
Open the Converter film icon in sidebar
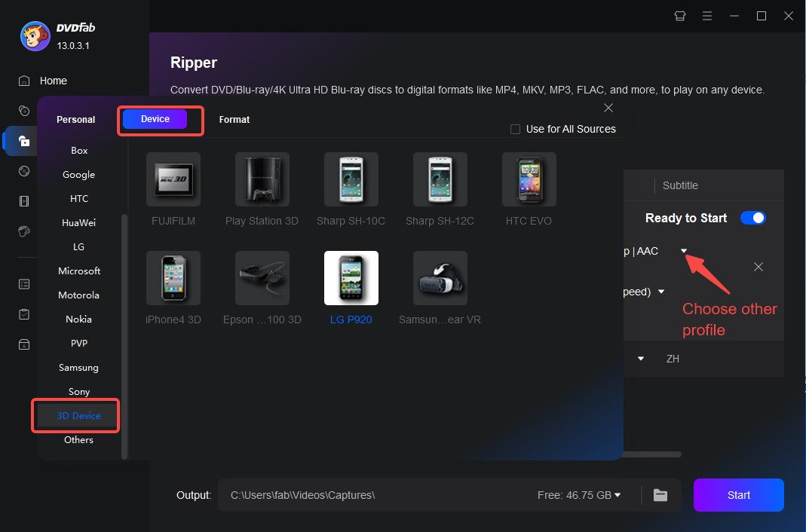23,200
